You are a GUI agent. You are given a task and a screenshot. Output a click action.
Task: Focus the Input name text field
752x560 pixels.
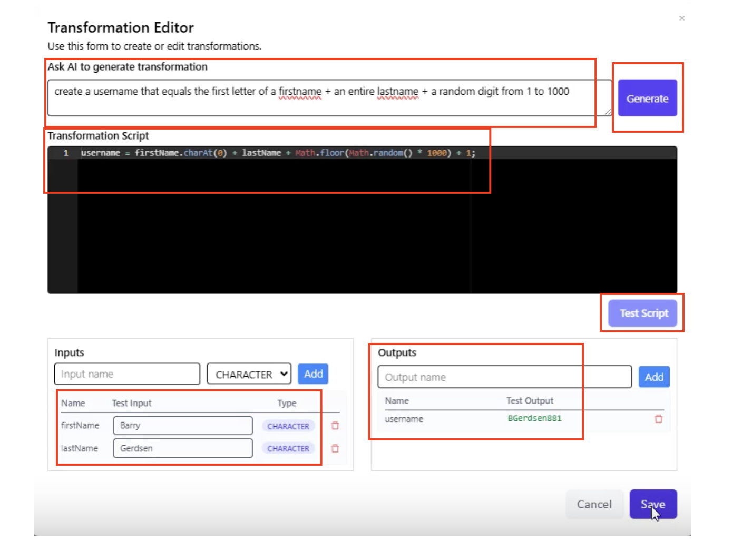[x=127, y=374]
